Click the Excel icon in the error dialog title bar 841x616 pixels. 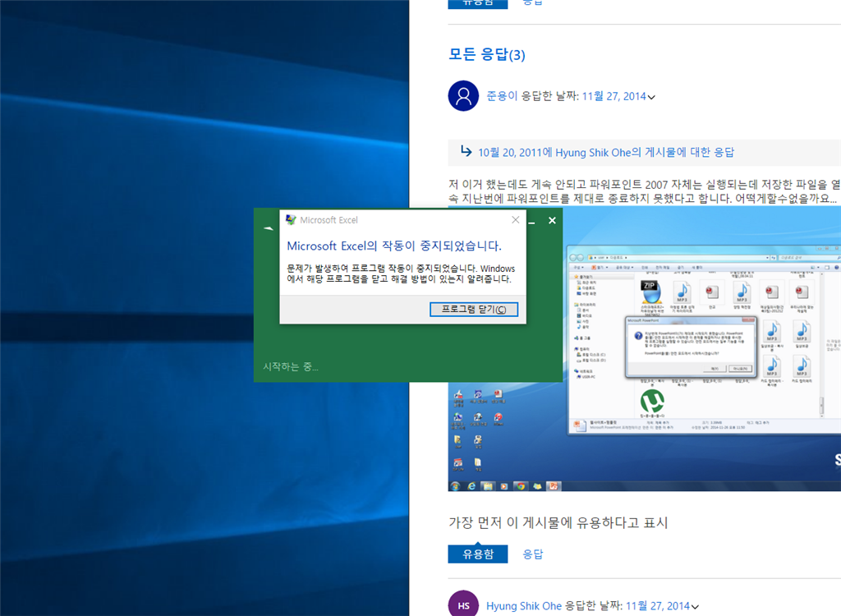pos(291,219)
